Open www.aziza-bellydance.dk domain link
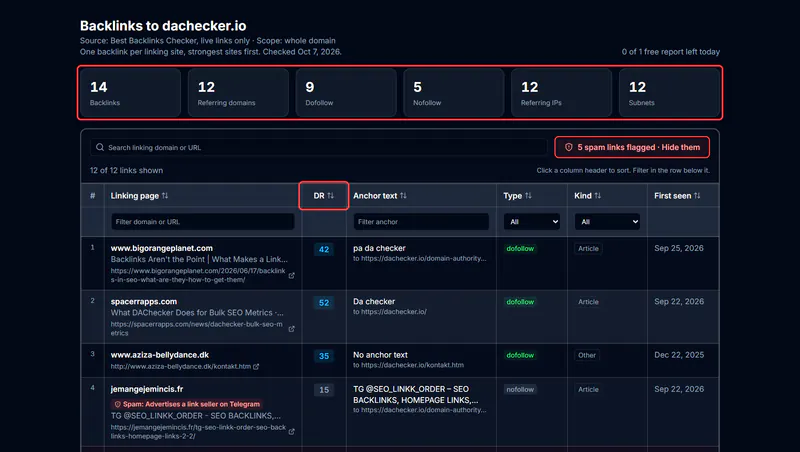The image size is (800, 452). [x=160, y=355]
